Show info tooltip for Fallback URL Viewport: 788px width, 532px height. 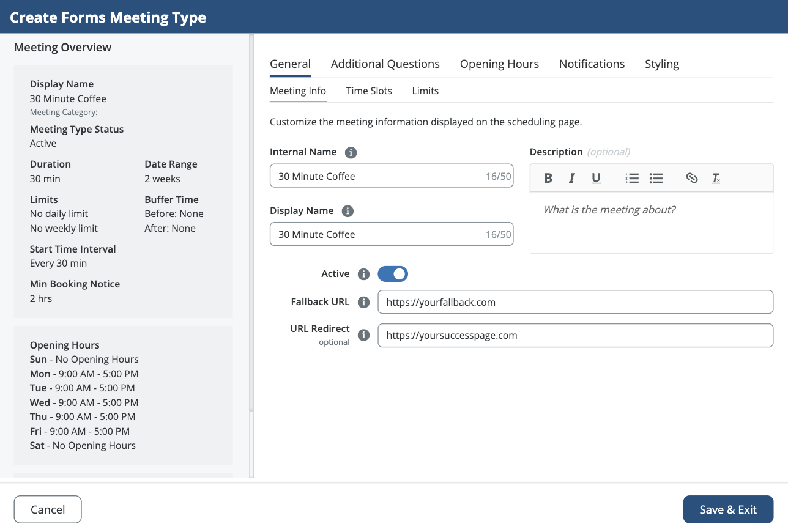point(363,302)
